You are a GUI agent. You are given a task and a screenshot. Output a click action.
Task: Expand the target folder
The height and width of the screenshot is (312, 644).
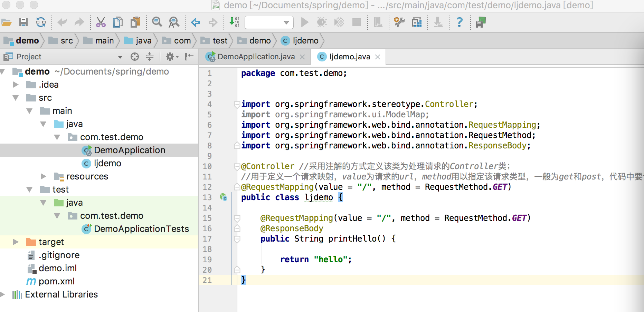pos(16,242)
